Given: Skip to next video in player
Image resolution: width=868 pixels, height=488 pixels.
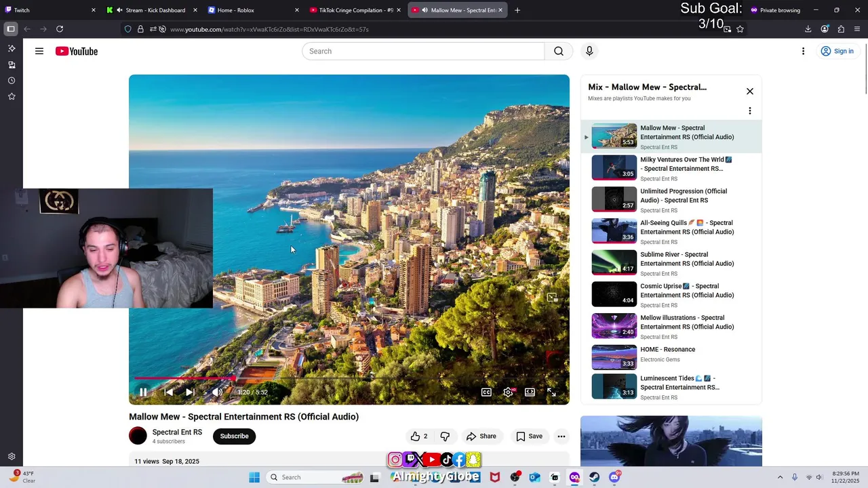Looking at the screenshot, I should coord(190,392).
